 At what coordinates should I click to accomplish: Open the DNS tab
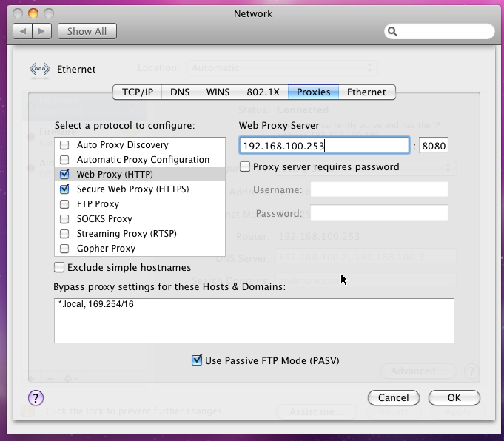(180, 92)
